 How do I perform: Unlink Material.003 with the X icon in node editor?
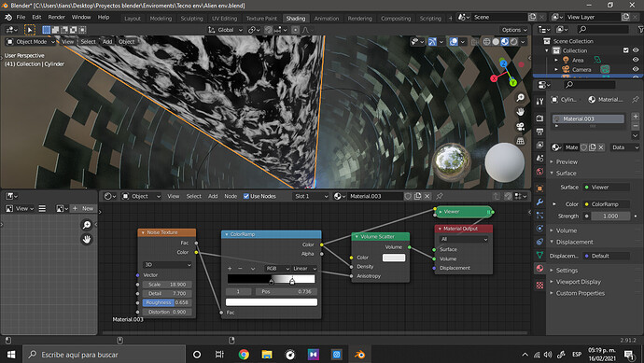(x=427, y=196)
